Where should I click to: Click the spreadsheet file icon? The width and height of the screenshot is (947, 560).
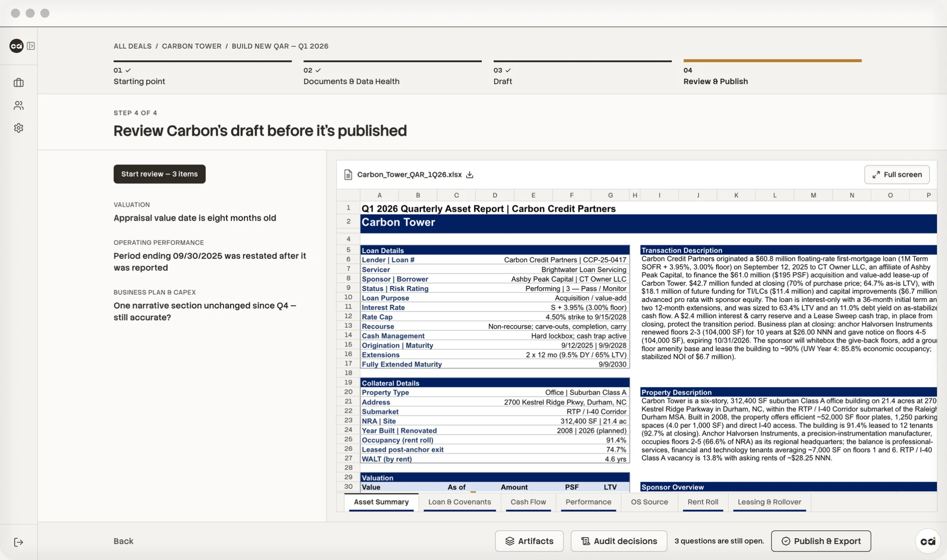point(348,175)
